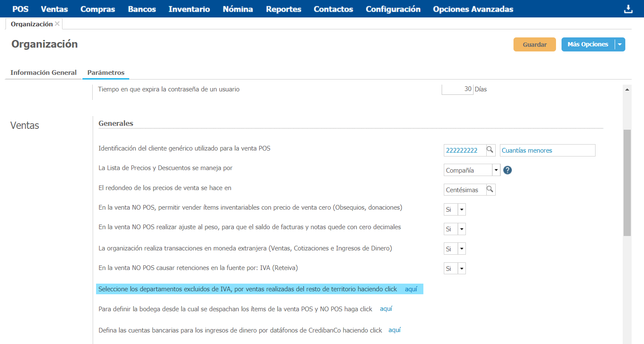Viewport: 644px width, 344px height.
Task: Click the Cuantías menores text field
Action: [x=547, y=151]
